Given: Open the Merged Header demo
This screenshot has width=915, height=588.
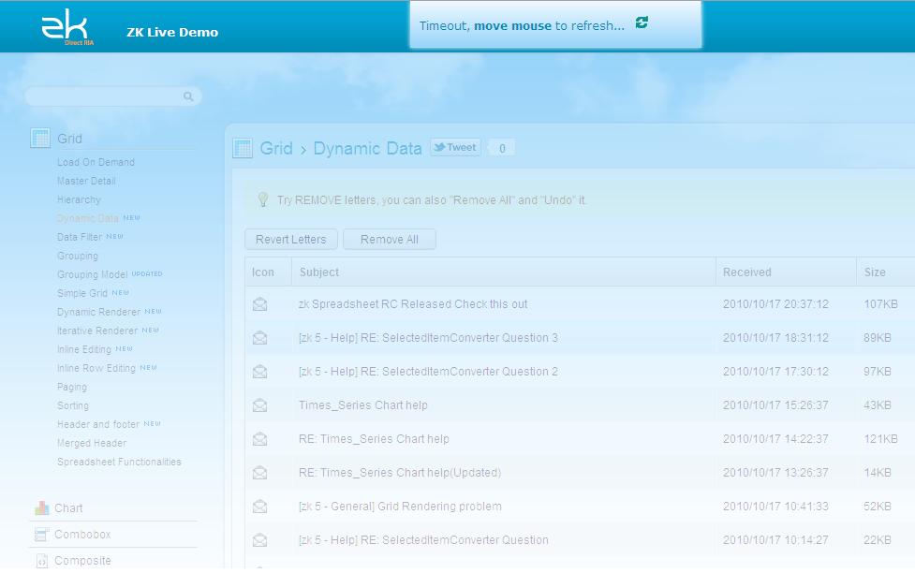Looking at the screenshot, I should (x=92, y=443).
